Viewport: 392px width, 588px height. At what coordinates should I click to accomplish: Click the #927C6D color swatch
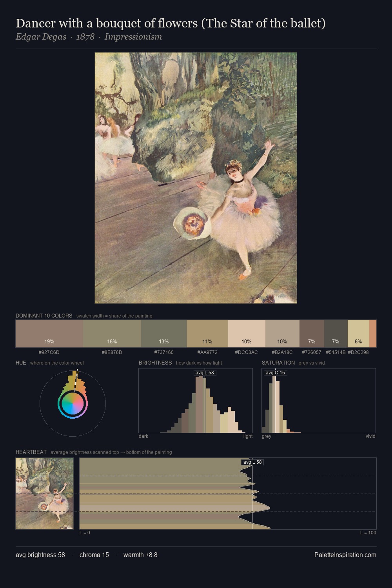point(49,334)
